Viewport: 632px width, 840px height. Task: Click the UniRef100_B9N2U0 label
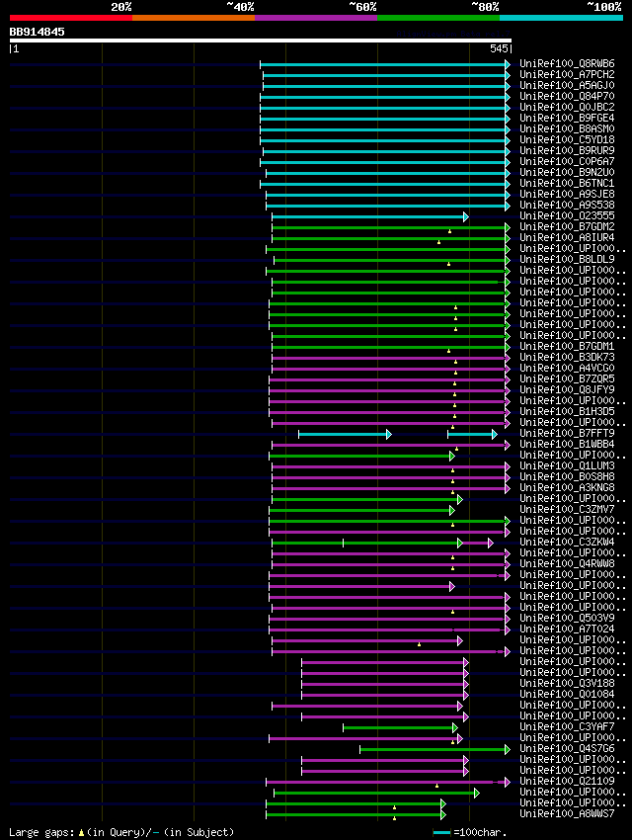567,172
